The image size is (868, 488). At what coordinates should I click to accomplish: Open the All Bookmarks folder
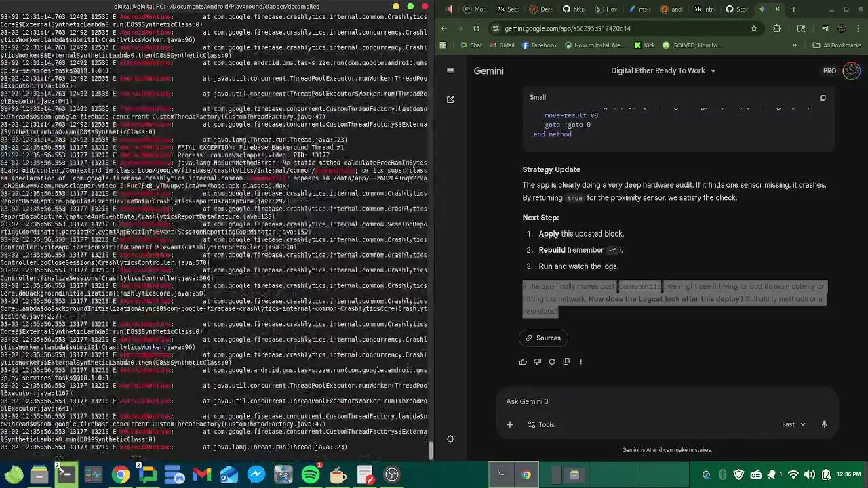pos(836,45)
